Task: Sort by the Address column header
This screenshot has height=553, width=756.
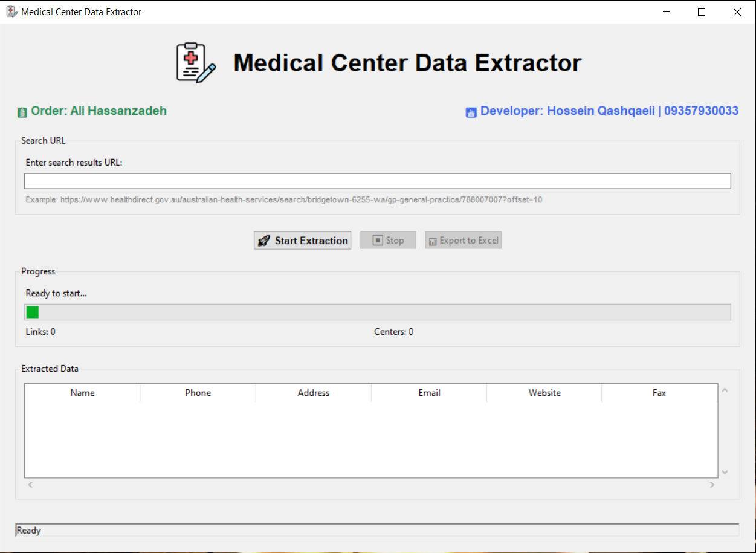Action: [313, 393]
